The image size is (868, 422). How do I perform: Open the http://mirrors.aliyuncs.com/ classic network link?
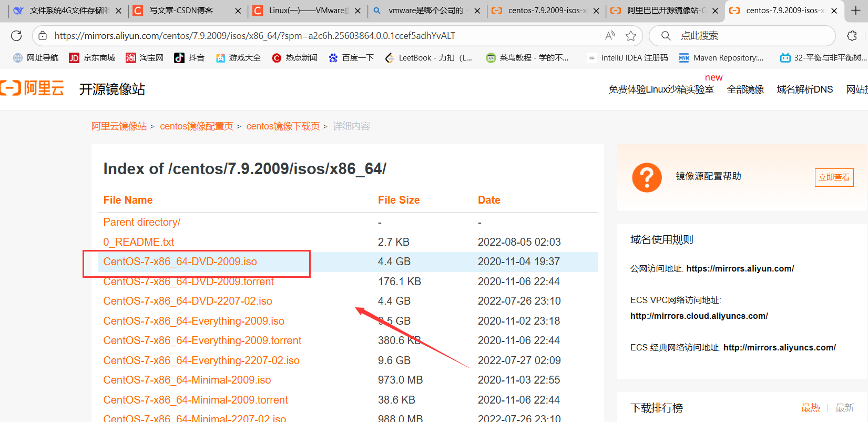780,347
